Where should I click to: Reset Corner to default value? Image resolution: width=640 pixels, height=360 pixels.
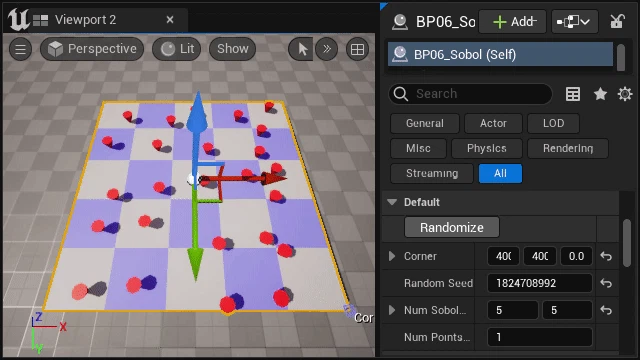[x=606, y=256]
